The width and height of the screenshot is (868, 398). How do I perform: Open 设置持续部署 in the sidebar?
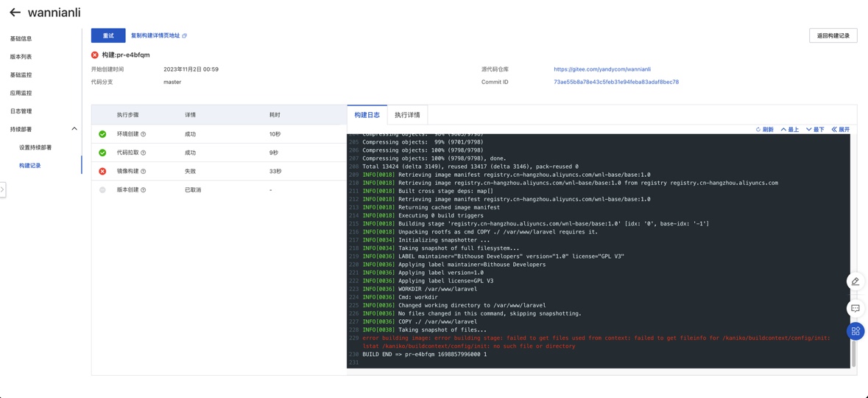35,147
